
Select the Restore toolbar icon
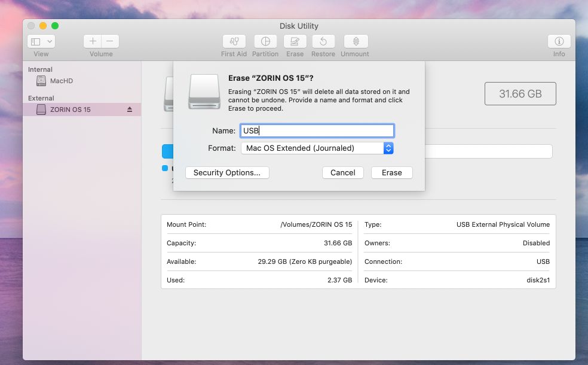click(323, 41)
